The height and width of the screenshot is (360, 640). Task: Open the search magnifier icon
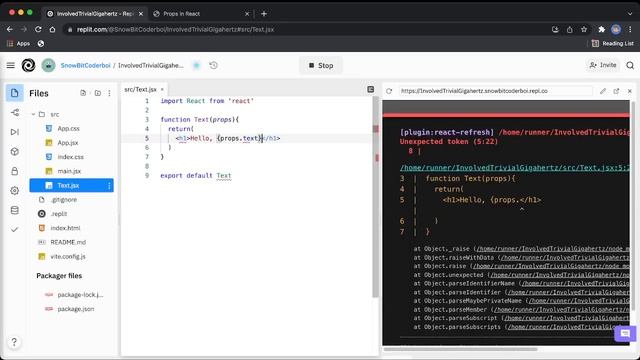tap(630, 65)
